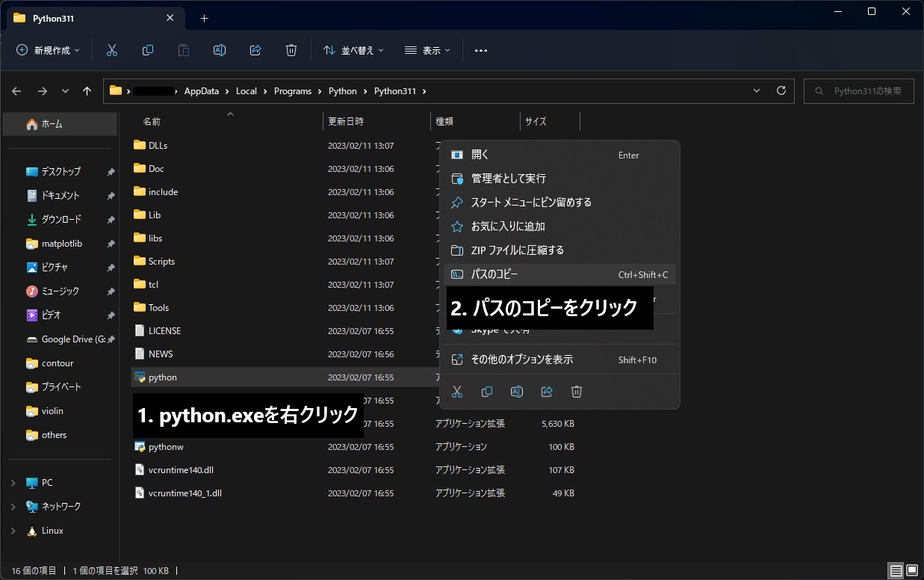Image resolution: width=924 pixels, height=580 pixels.
Task: Select the Cut icon in the toolbar
Action: 111,49
